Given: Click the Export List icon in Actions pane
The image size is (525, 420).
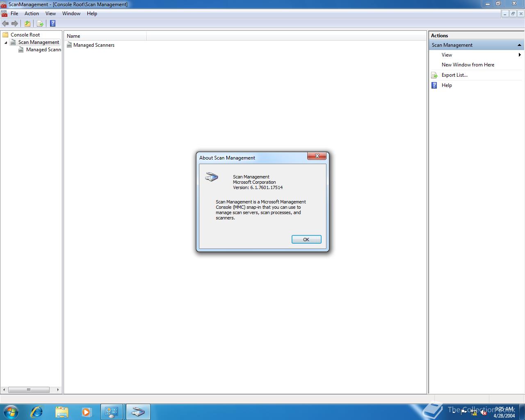Looking at the screenshot, I should [434, 75].
